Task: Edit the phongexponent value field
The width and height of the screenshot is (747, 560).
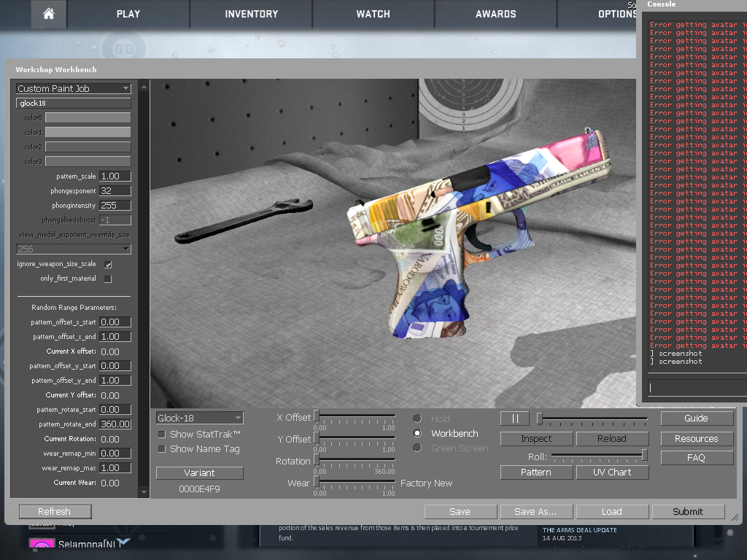Action: [115, 191]
